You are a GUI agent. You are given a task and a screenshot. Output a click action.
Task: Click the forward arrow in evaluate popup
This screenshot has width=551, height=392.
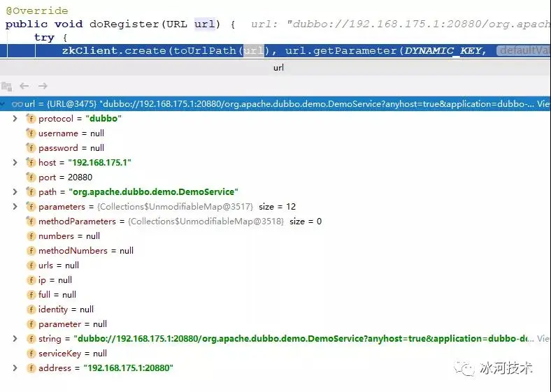coord(43,86)
